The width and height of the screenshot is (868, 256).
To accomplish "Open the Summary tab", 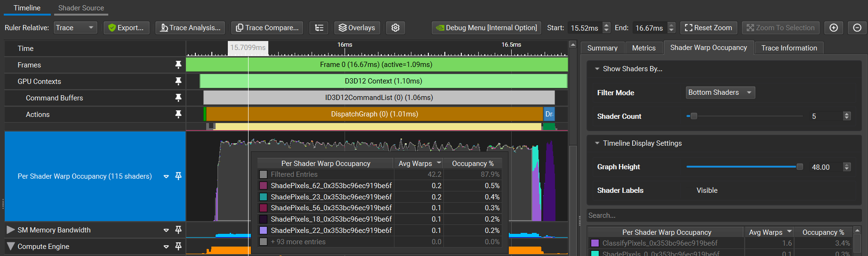I will click(602, 48).
